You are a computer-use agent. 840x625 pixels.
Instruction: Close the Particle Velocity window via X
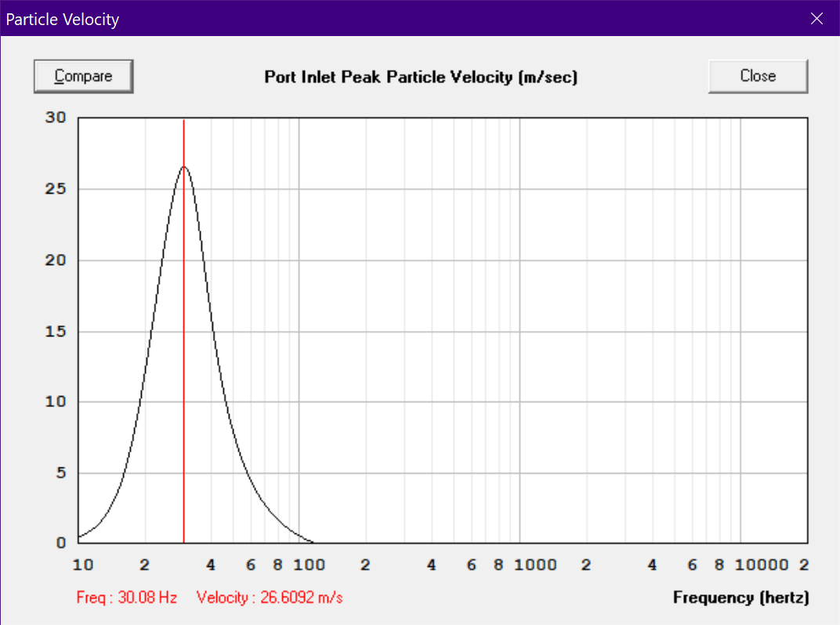[816, 19]
